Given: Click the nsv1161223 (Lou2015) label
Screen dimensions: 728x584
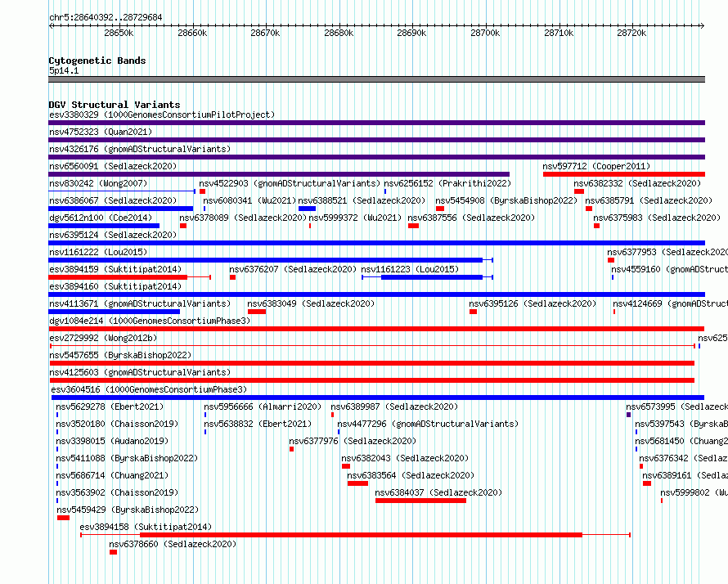Looking at the screenshot, I should pyautogui.click(x=410, y=269).
